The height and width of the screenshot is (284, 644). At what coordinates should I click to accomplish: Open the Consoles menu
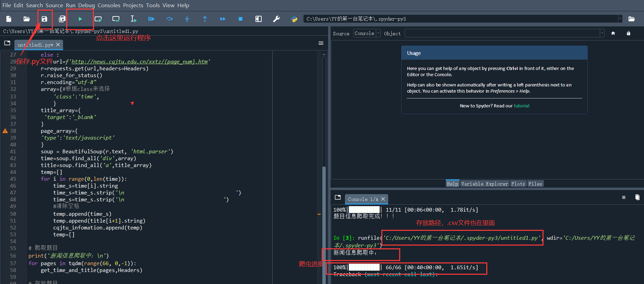point(109,5)
